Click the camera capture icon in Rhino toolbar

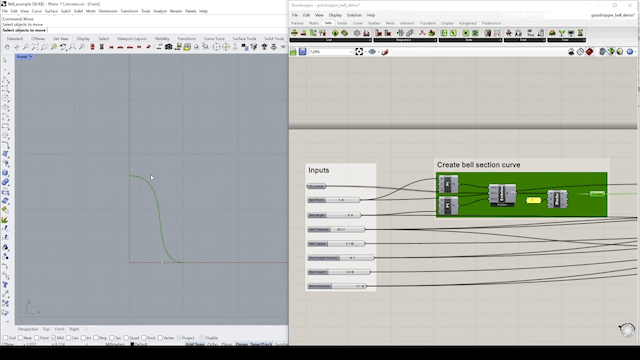point(168,47)
